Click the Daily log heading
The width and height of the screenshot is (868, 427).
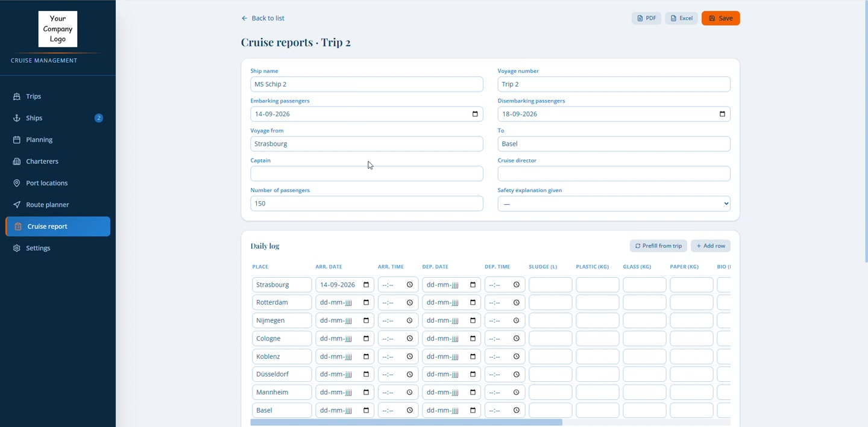coord(265,246)
